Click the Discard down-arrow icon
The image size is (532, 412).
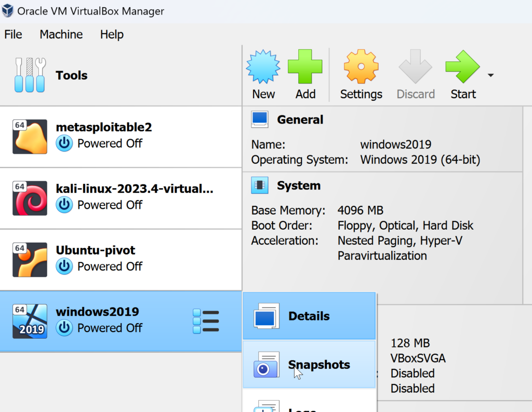tap(415, 67)
